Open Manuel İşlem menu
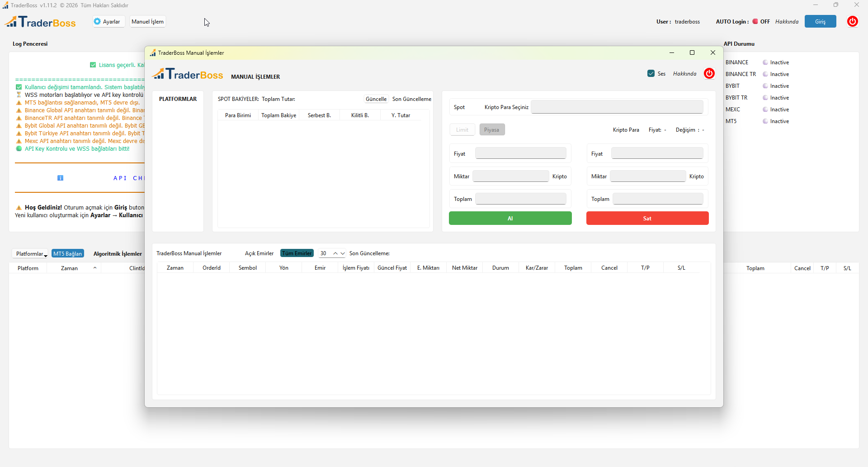The height and width of the screenshot is (467, 868). tap(147, 21)
